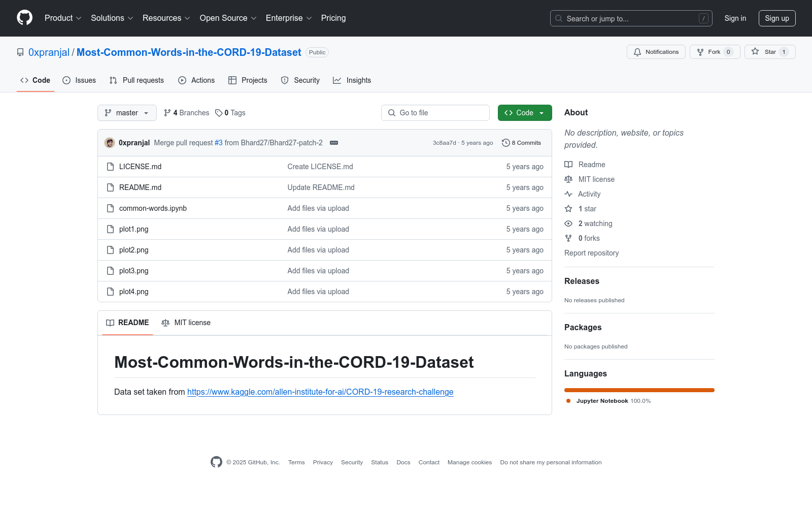Click the file icon next to LICENSE.md
The height and width of the screenshot is (508, 812).
110,167
